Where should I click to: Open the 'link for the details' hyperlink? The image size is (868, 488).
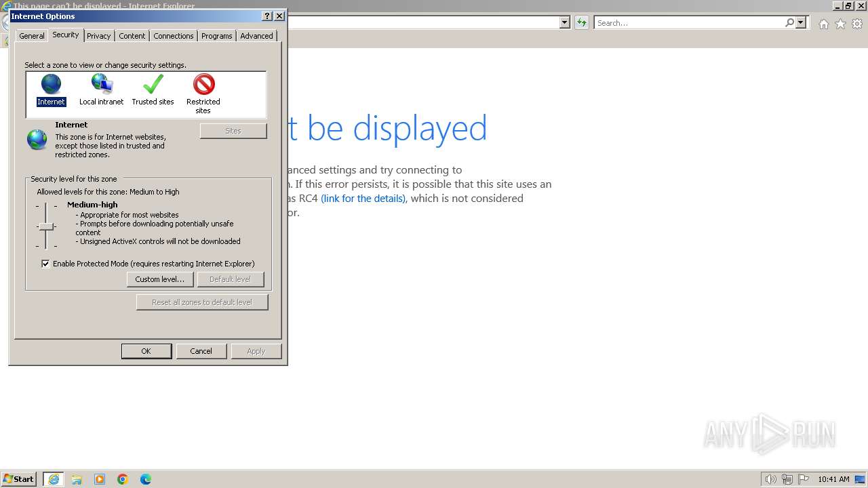(363, 199)
